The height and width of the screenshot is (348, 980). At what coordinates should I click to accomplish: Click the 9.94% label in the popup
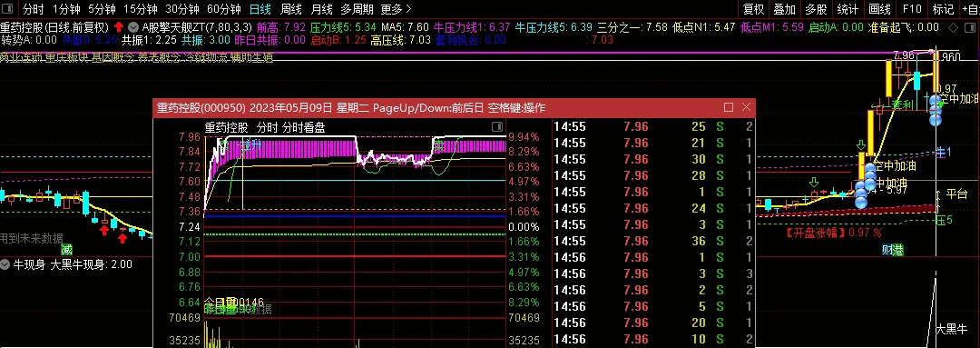(524, 136)
